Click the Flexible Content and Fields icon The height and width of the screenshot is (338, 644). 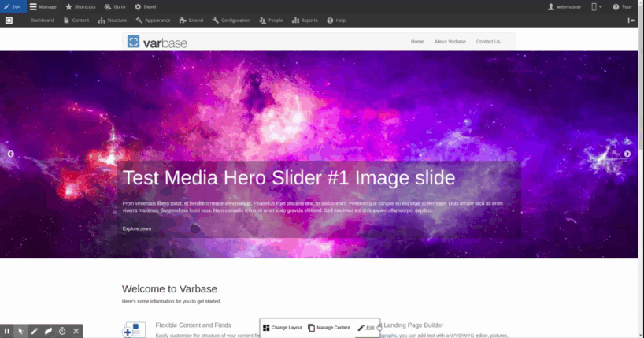tap(134, 330)
